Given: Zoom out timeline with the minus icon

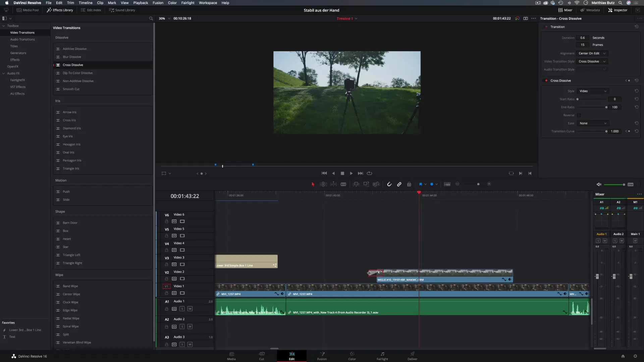Looking at the screenshot, I should pyautogui.click(x=457, y=184).
